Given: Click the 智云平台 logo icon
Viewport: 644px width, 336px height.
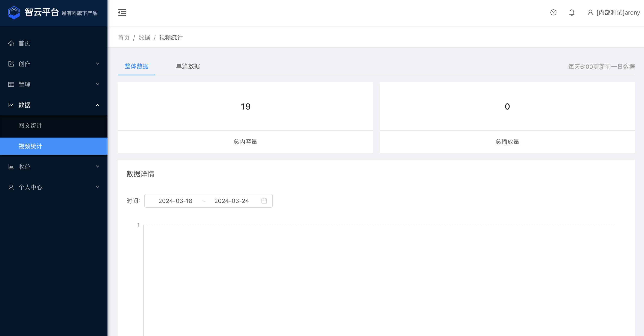Looking at the screenshot, I should click(14, 12).
